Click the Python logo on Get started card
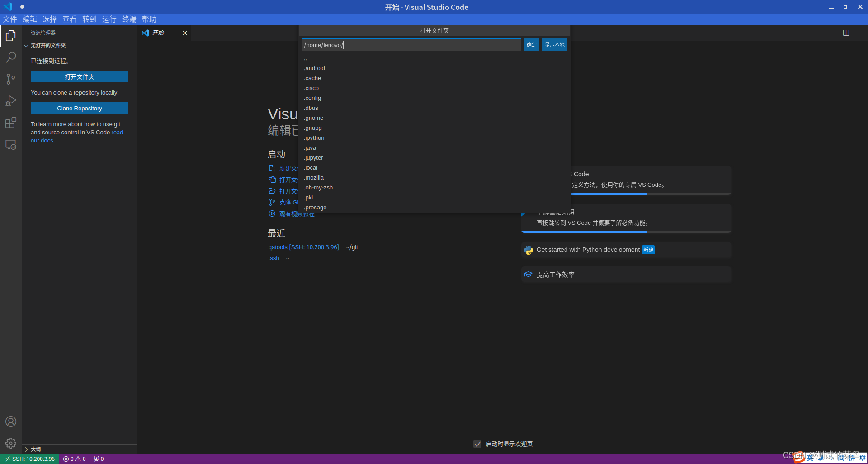Image resolution: width=868 pixels, height=464 pixels. click(x=528, y=250)
